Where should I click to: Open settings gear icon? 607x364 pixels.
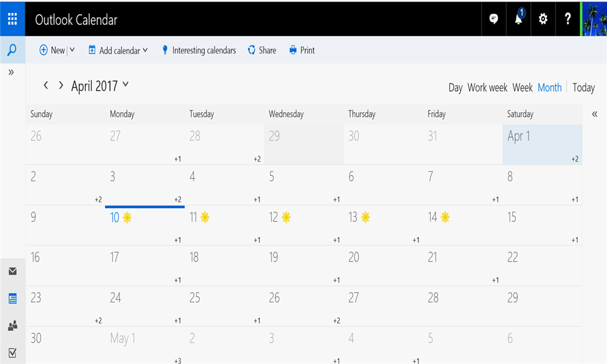543,18
